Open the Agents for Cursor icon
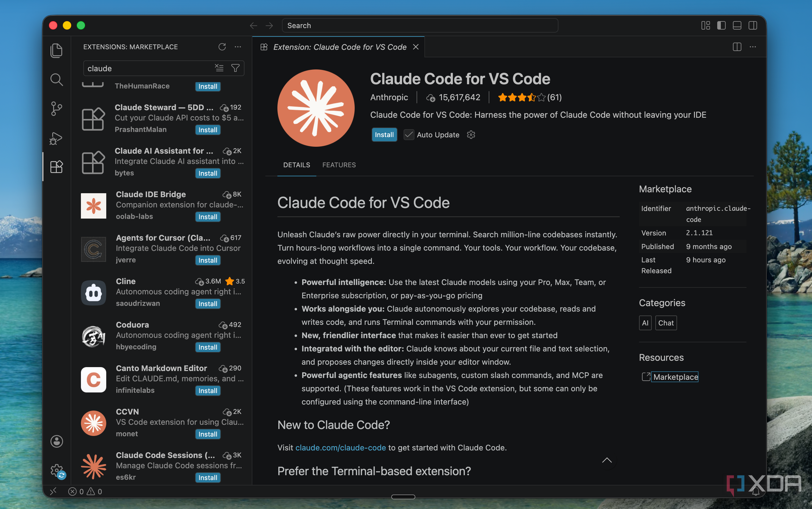 94,249
